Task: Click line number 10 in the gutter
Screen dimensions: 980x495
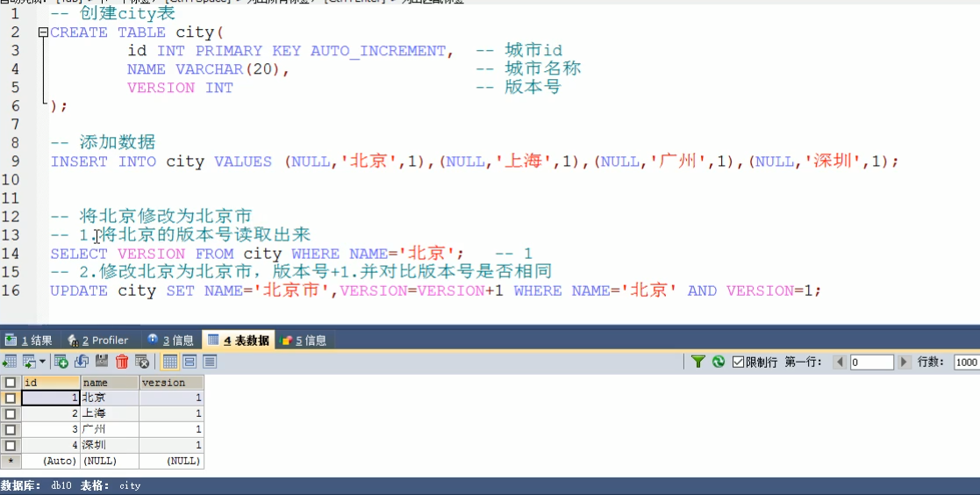Action: pyautogui.click(x=11, y=179)
